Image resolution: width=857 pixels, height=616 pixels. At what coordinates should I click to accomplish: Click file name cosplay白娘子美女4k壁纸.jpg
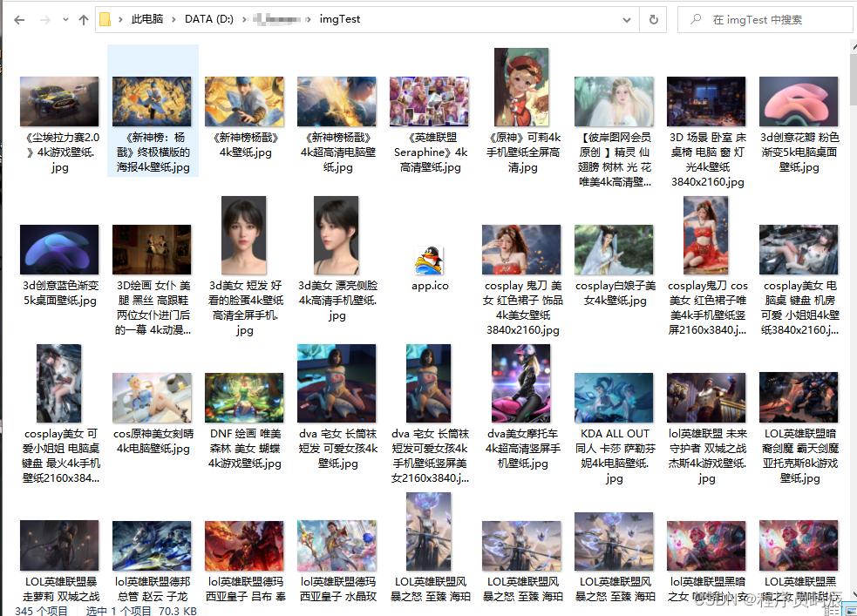[x=615, y=293]
